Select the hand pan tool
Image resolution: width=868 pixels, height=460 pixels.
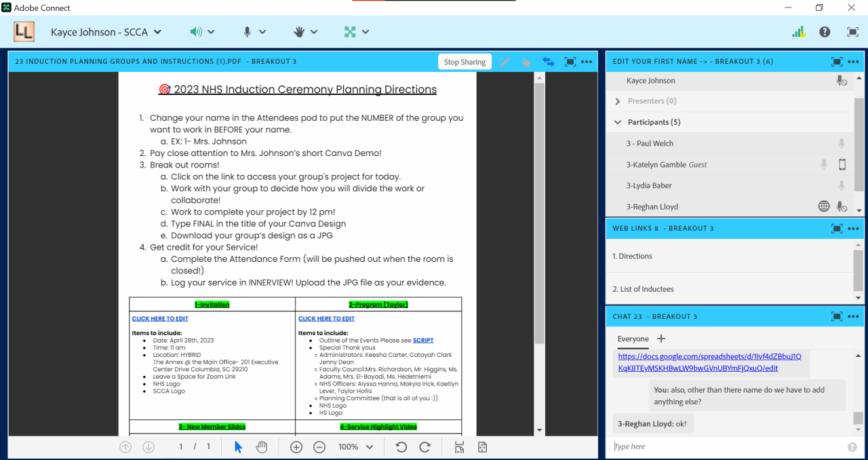pyautogui.click(x=262, y=447)
